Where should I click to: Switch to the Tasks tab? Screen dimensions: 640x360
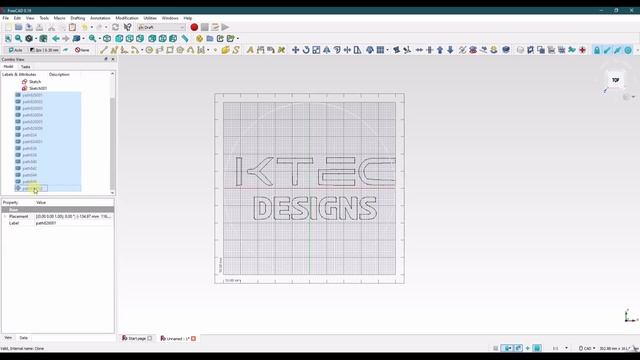point(26,67)
